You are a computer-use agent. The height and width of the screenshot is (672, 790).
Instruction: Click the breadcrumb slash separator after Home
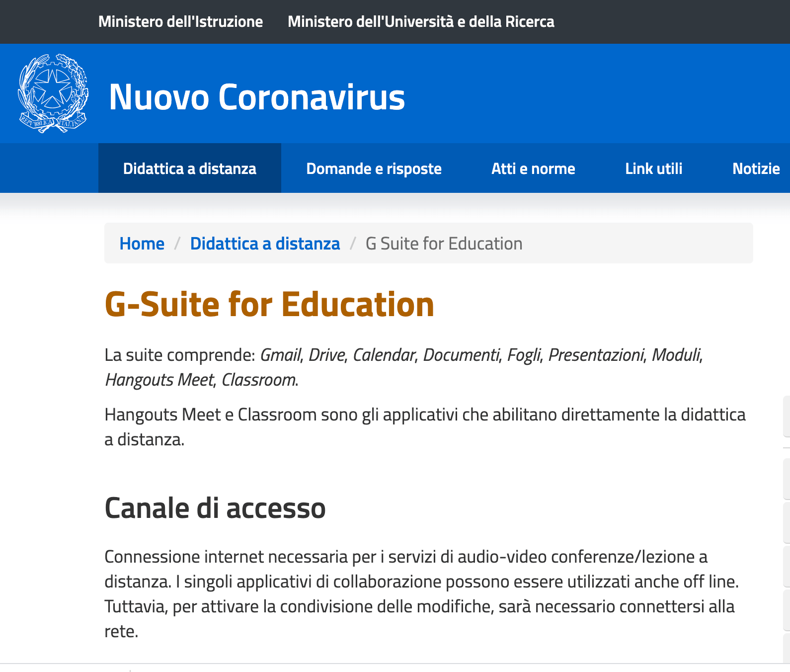pos(177,244)
